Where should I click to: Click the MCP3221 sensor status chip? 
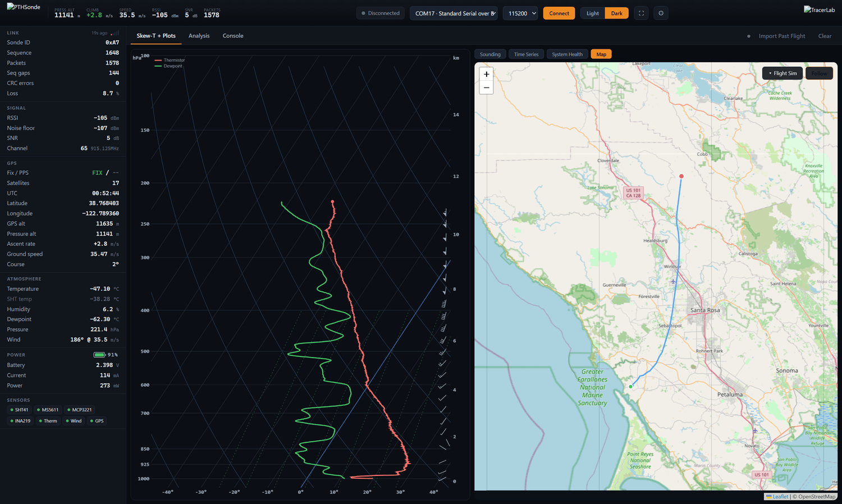79,410
